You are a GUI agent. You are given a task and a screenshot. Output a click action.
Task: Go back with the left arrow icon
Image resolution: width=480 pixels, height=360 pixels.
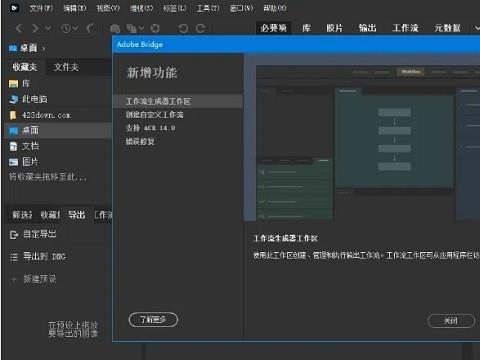19,28
